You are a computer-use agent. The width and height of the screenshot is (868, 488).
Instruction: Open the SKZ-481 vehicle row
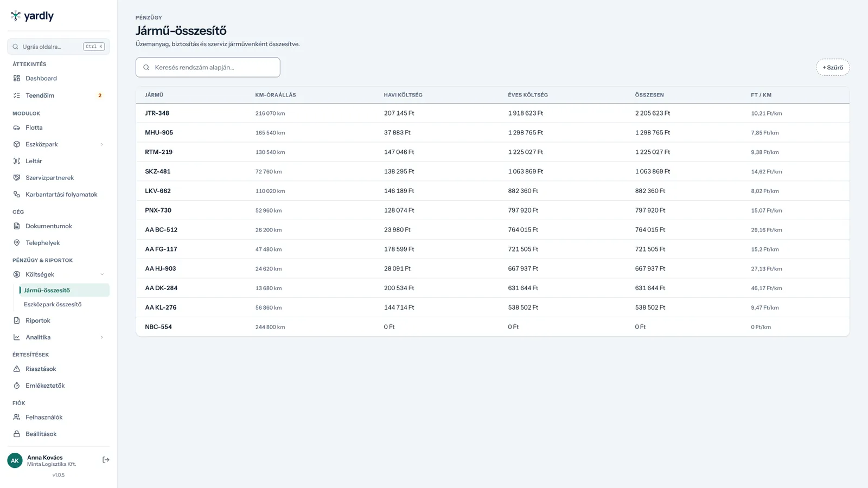(493, 171)
